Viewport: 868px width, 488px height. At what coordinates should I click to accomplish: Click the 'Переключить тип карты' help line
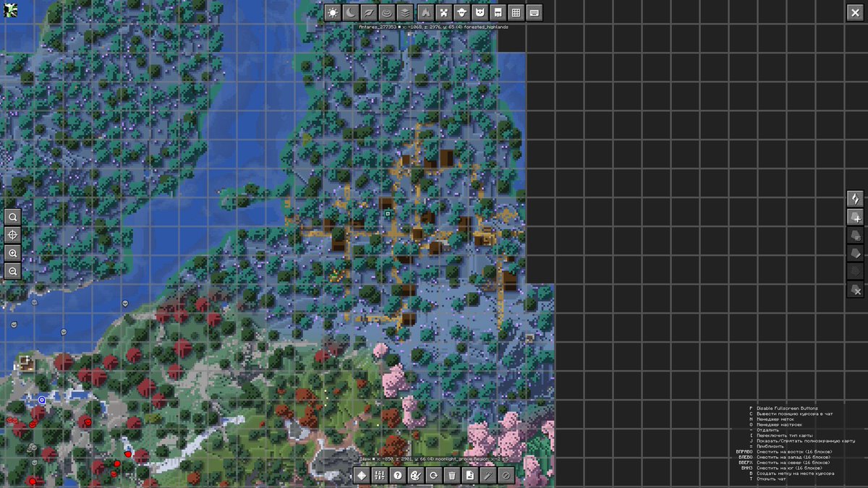(x=785, y=436)
